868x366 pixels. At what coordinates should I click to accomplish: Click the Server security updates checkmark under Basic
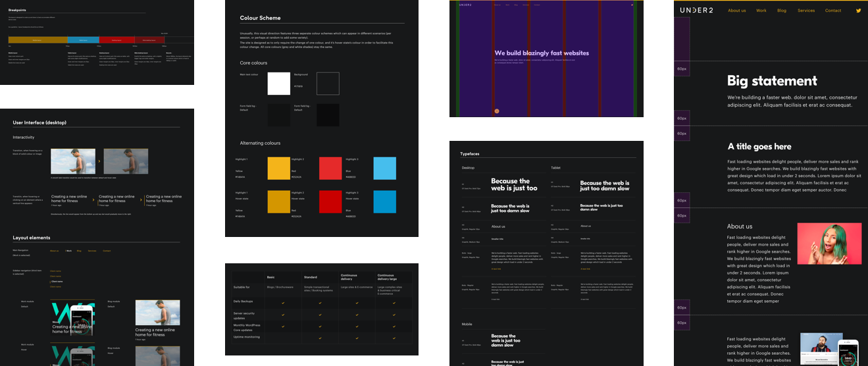pyautogui.click(x=283, y=315)
